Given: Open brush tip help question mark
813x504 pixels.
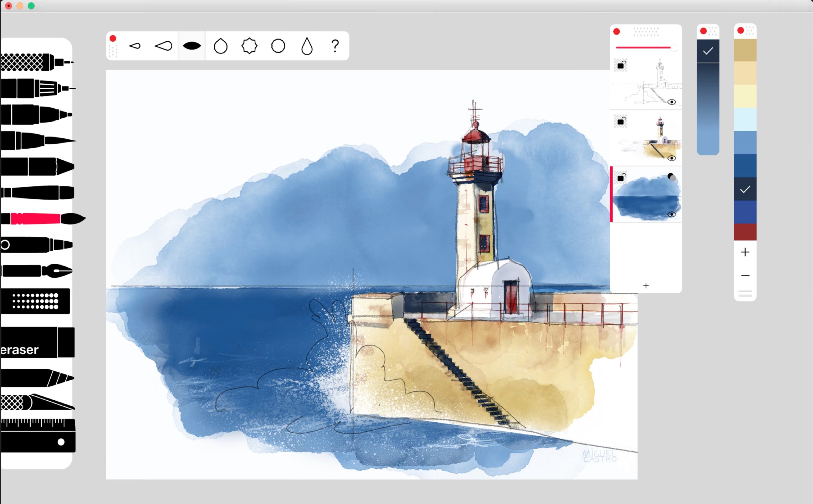Looking at the screenshot, I should pos(335,46).
